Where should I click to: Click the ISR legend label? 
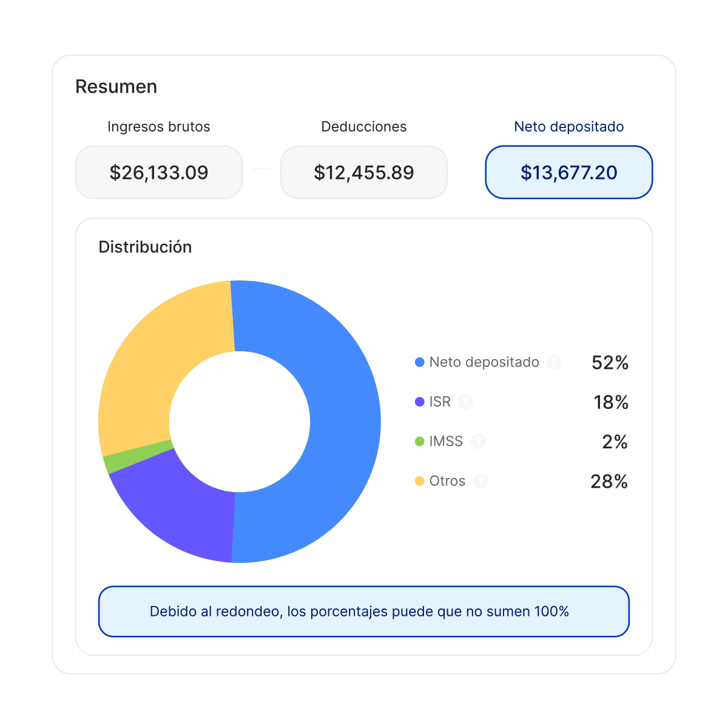440,402
